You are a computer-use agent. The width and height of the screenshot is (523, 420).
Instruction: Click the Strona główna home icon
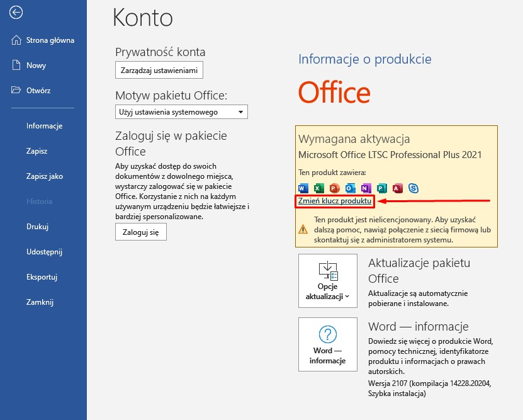point(16,40)
